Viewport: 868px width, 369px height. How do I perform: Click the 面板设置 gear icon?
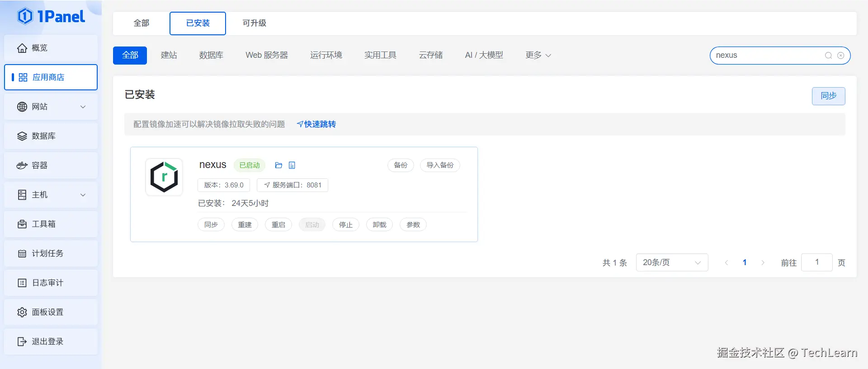pos(22,312)
